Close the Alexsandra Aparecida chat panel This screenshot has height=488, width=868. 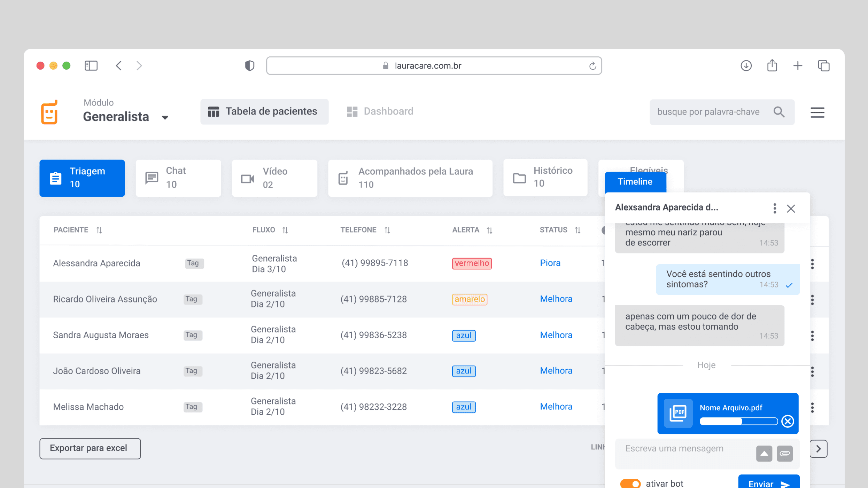click(791, 208)
